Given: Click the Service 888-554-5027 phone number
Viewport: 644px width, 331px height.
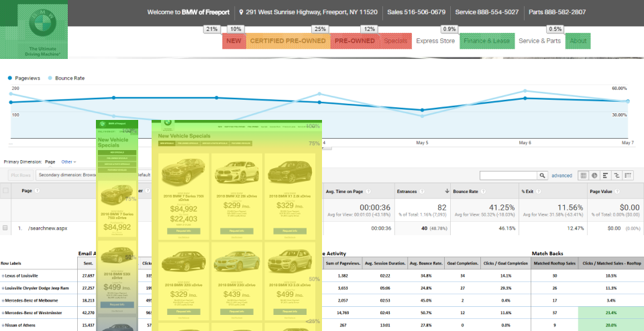Looking at the screenshot, I should [487, 12].
